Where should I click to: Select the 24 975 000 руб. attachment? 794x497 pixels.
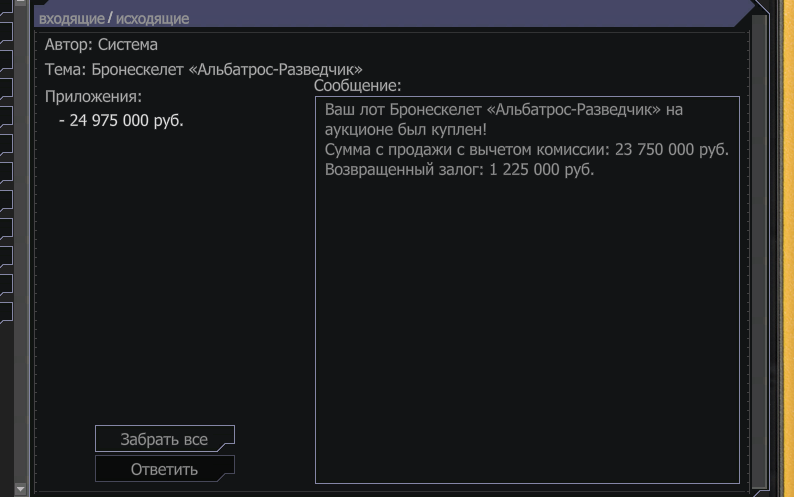tap(122, 121)
